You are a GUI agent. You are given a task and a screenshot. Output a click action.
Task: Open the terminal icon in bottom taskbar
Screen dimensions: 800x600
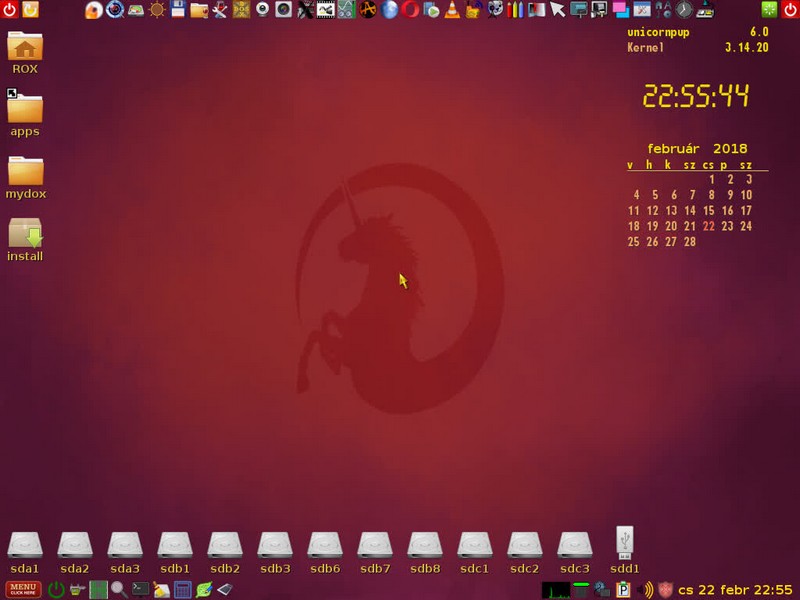point(141,589)
